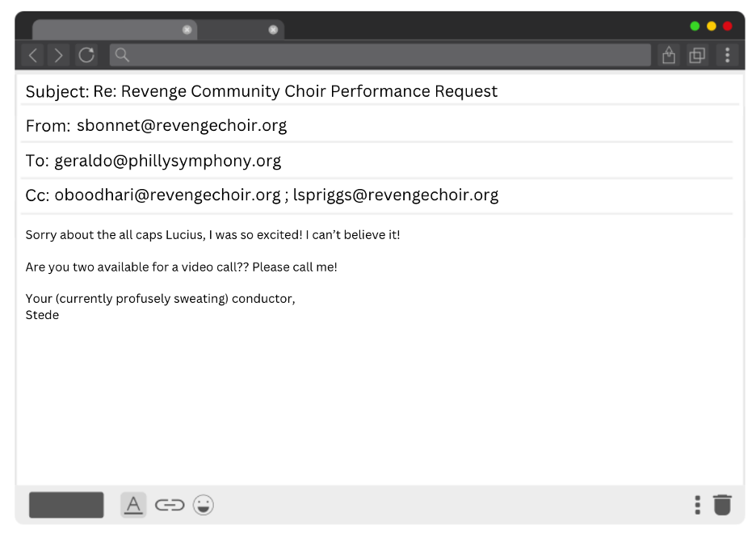Close the first browser tab
This screenshot has width=756, height=538.
pyautogui.click(x=187, y=30)
